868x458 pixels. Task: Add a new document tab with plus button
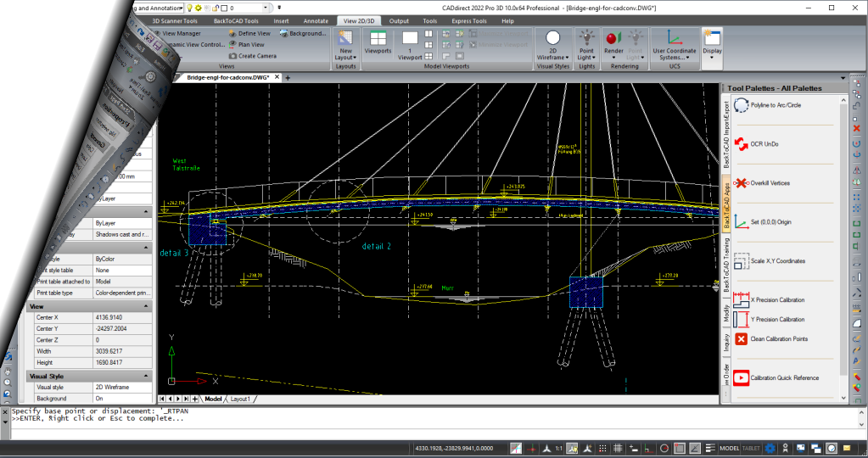[x=288, y=78]
